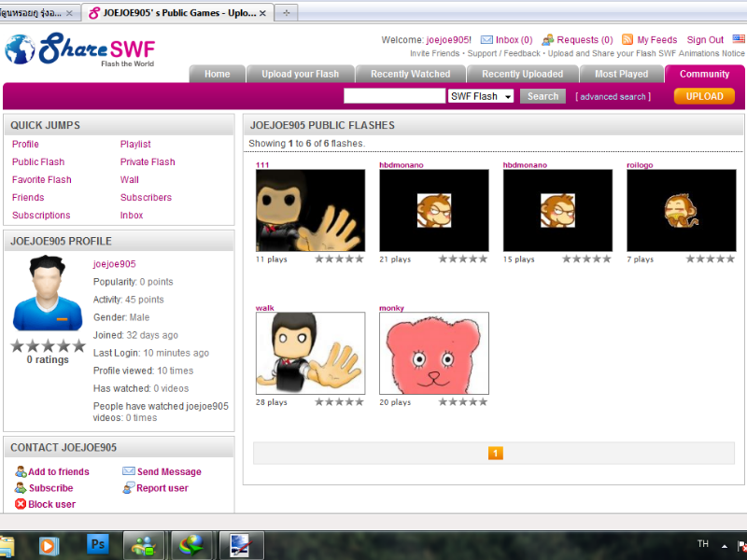The image size is (747, 560).
Task: Close the JOEJOE905's Public Games browser tab
Action: (262, 13)
